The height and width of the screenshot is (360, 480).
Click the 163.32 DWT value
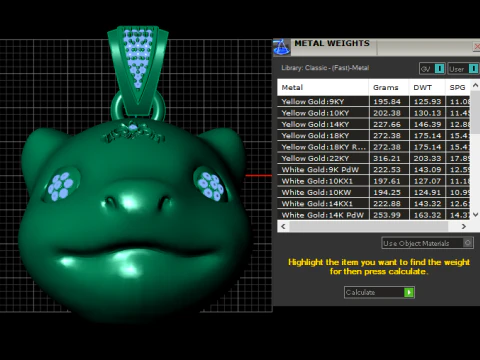pyautogui.click(x=427, y=215)
